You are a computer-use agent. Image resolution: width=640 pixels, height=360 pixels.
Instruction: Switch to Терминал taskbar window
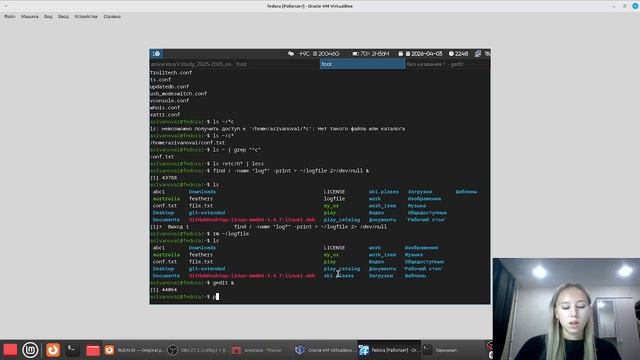[x=452, y=350]
